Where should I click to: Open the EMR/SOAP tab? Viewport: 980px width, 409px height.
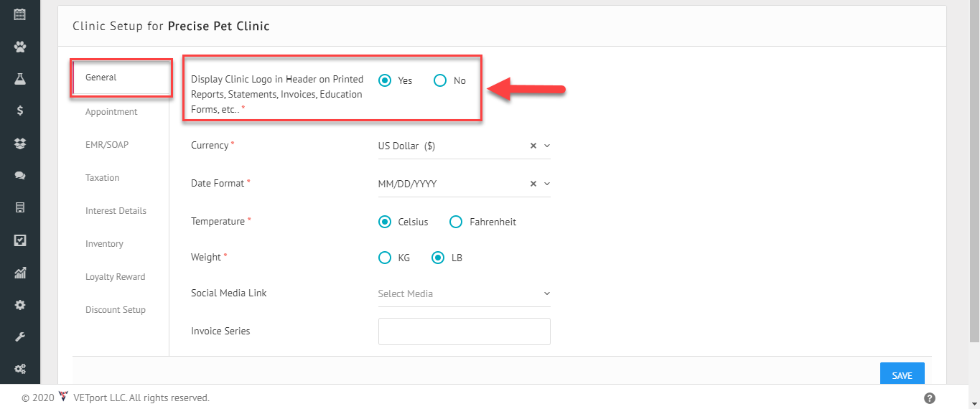click(x=107, y=145)
